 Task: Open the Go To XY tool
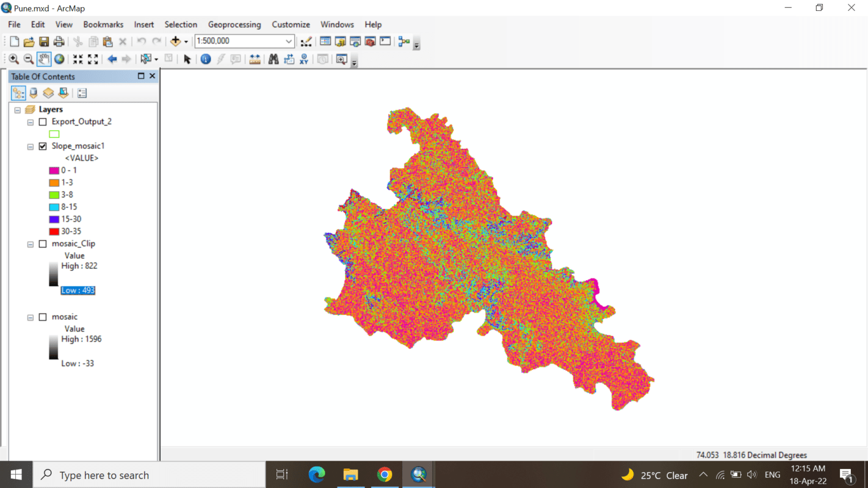click(303, 59)
